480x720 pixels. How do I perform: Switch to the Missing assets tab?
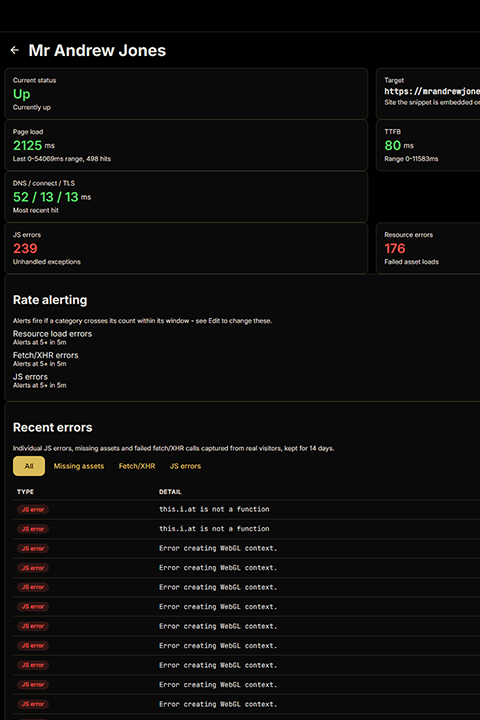click(x=79, y=466)
